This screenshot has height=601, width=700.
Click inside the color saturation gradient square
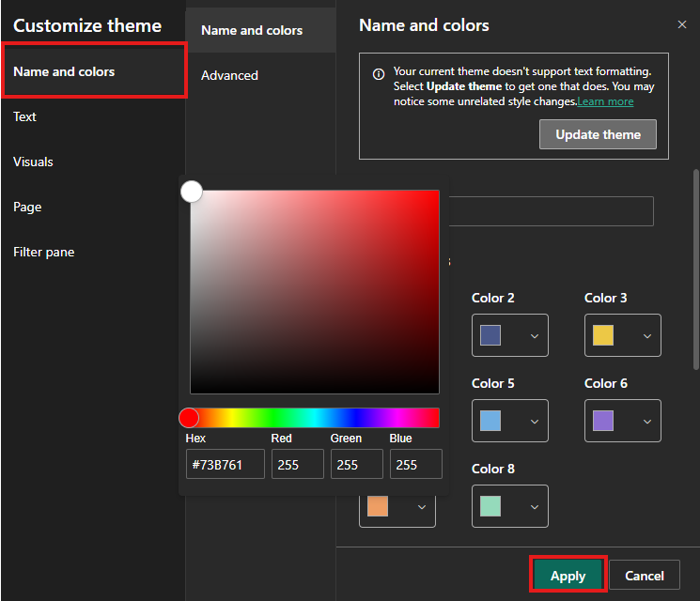pyautogui.click(x=315, y=292)
